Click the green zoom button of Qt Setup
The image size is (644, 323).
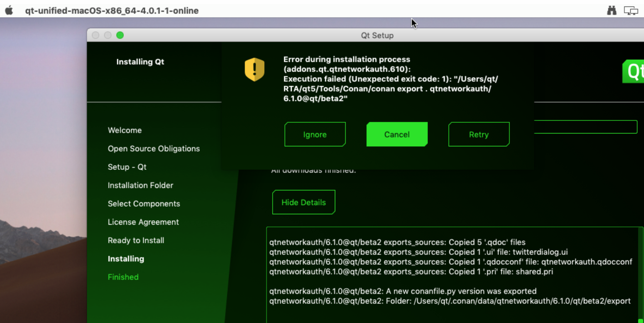120,35
